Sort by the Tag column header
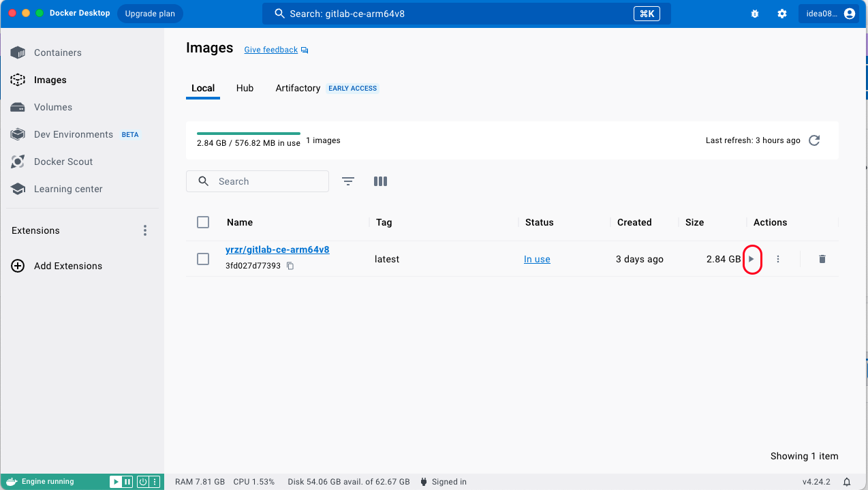Screen dimensions: 868x490 [x=384, y=222]
